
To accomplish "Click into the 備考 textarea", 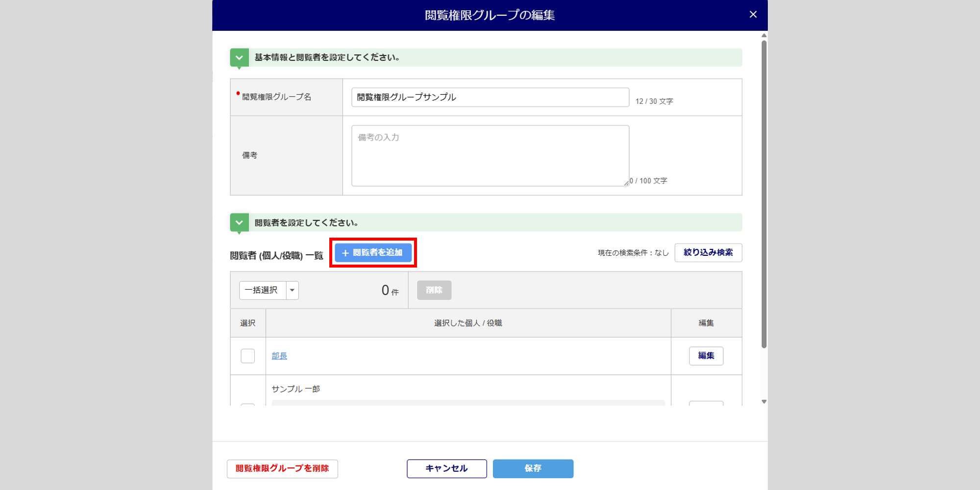I will (490, 156).
